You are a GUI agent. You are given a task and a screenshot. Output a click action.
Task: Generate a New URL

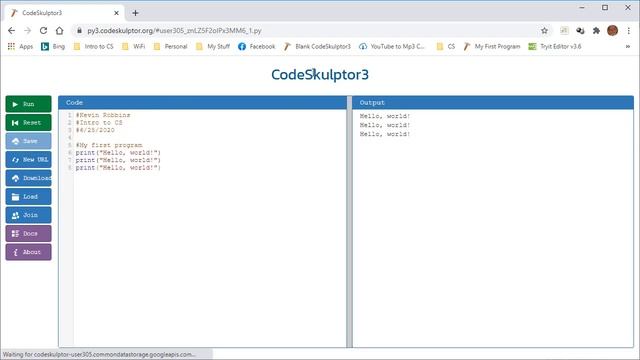pos(29,160)
